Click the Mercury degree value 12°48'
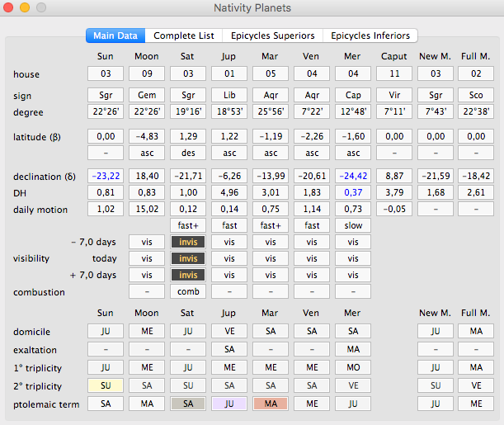Screen dimensions: 504x425 pyautogui.click(x=353, y=111)
